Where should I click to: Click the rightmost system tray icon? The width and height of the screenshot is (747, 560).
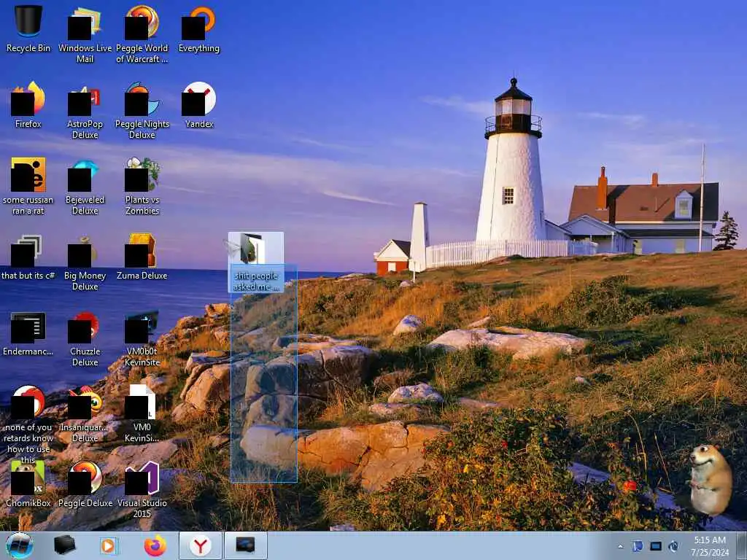673,546
